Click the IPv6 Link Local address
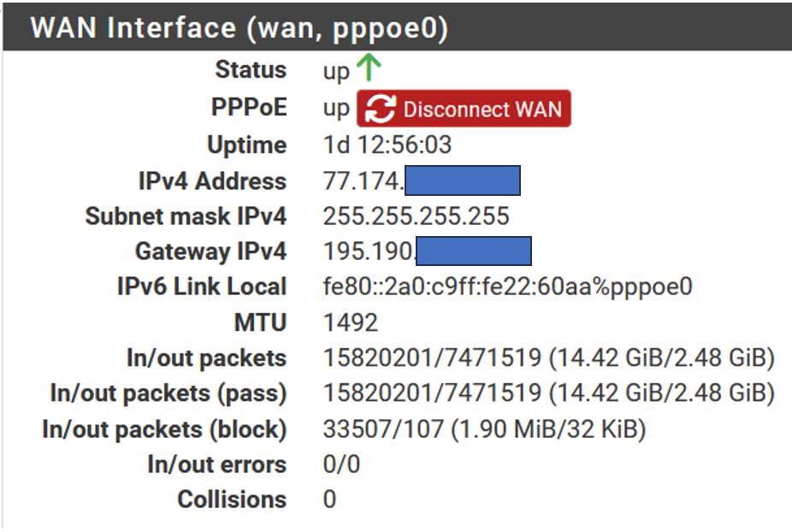Screen dimensions: 792x532 coord(508,287)
